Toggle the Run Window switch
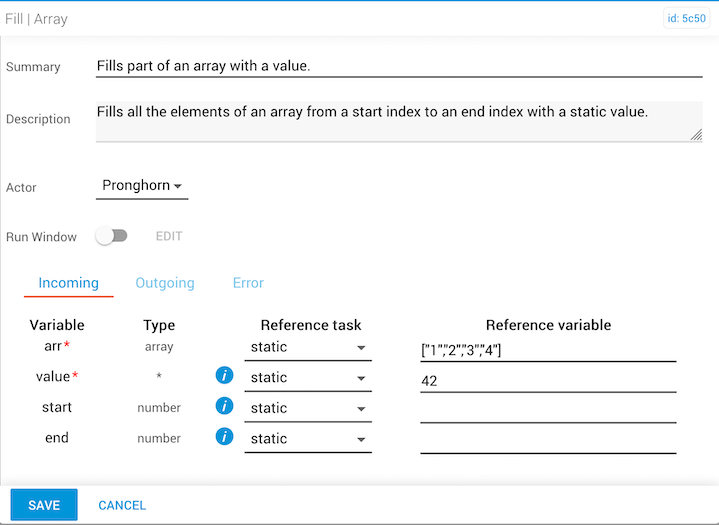This screenshot has height=525, width=719. tap(111, 236)
